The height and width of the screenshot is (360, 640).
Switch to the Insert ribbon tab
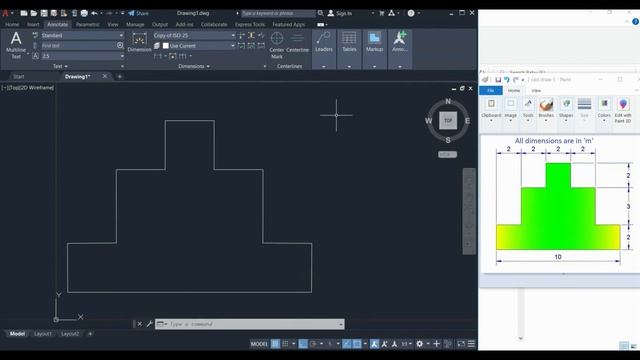click(x=33, y=24)
